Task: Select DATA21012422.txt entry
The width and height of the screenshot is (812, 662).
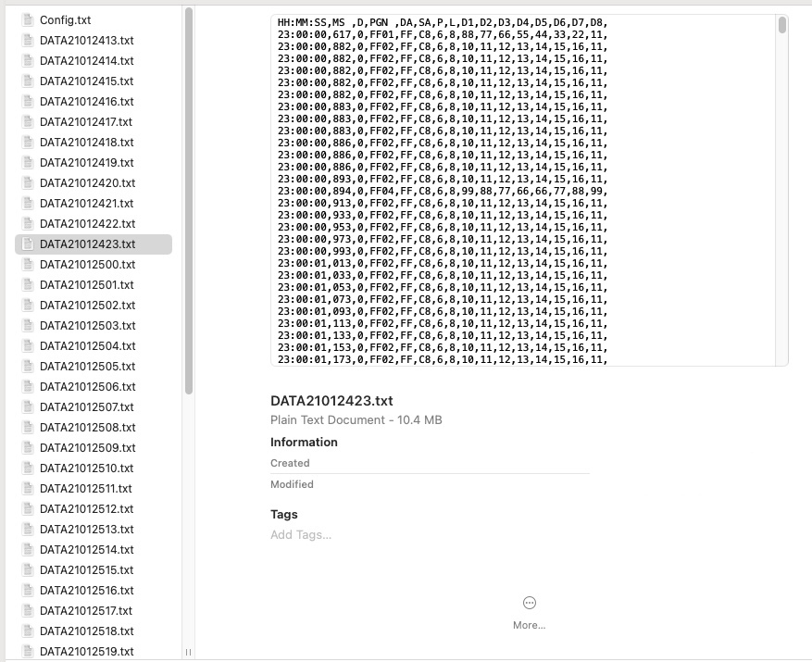Action: pos(87,224)
